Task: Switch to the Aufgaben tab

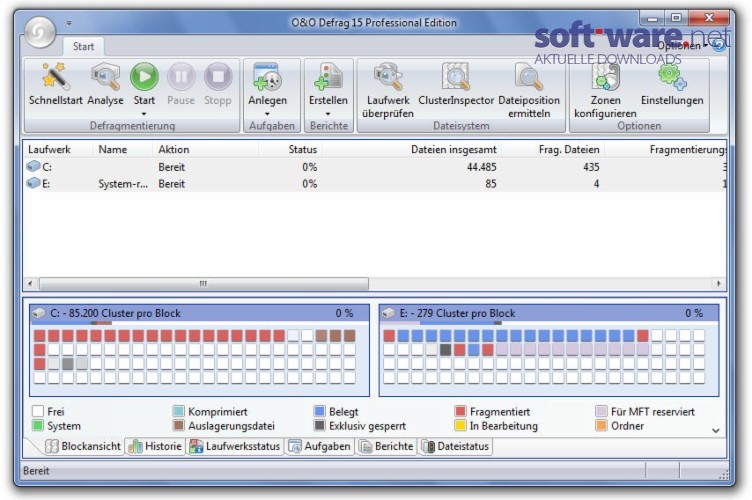Action: click(319, 446)
